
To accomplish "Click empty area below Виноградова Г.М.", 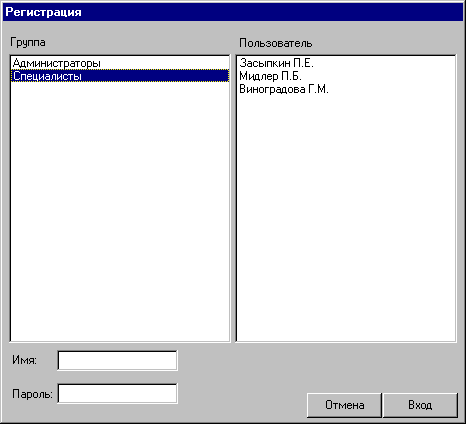I will (x=346, y=217).
